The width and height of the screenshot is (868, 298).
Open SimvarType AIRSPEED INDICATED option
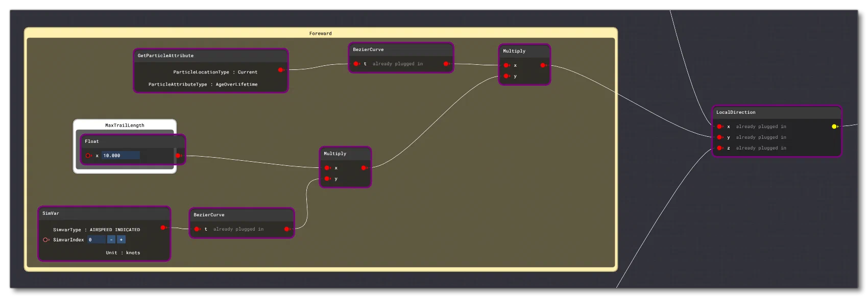(115, 230)
